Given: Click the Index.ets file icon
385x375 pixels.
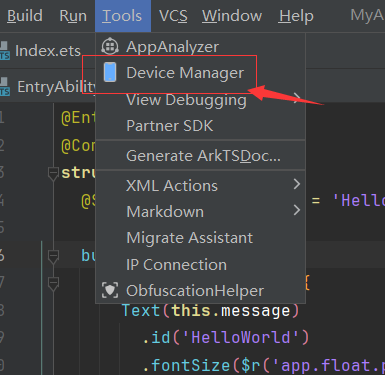Looking at the screenshot, I should coord(5,51).
